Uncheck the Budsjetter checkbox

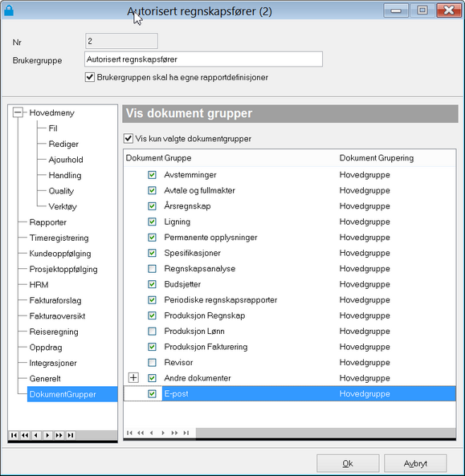pos(152,284)
